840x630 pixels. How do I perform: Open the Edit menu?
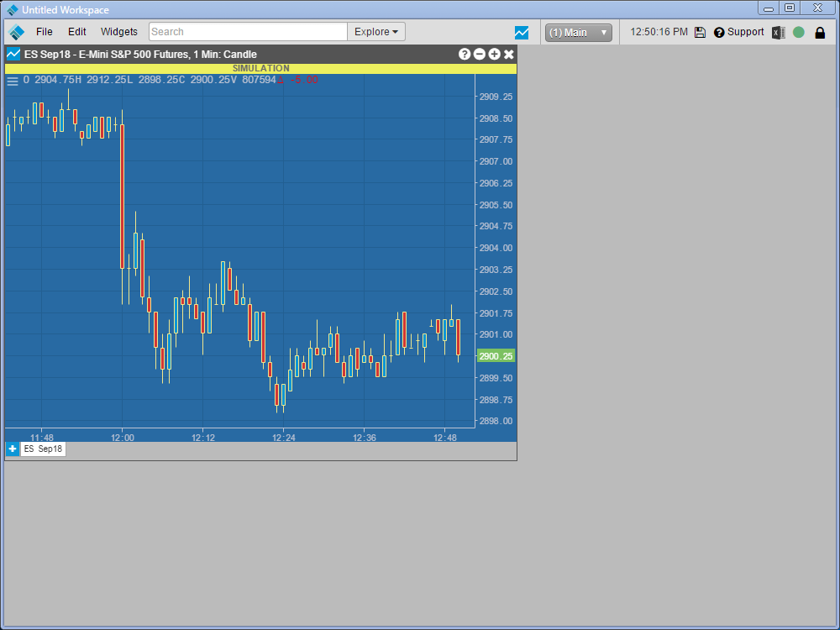click(76, 32)
